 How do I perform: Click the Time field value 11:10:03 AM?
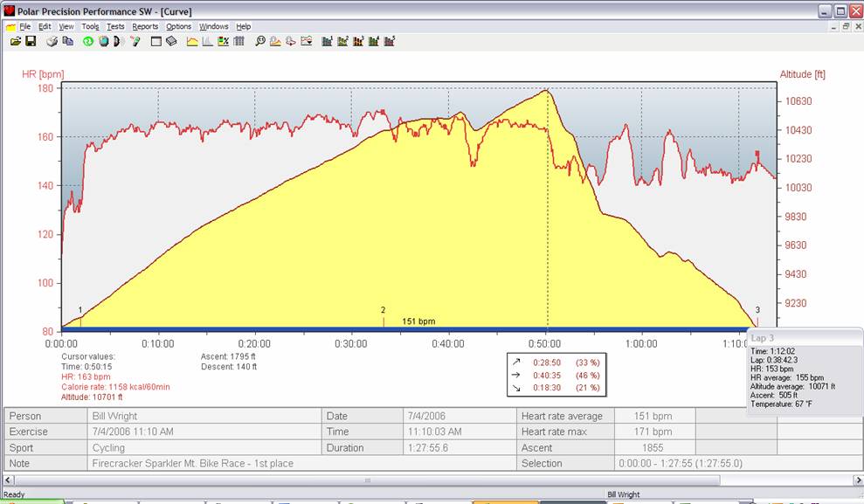(x=460, y=432)
